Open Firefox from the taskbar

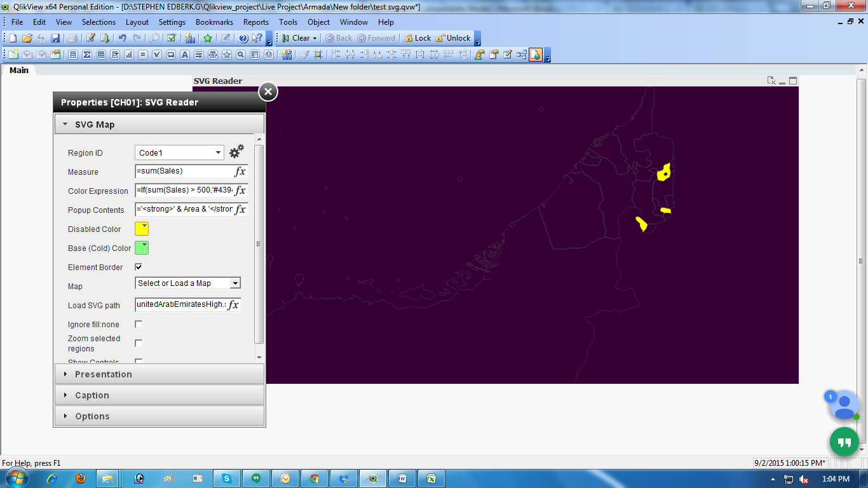[x=81, y=478]
